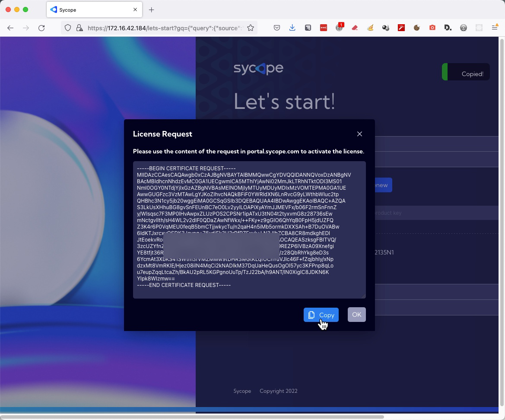The width and height of the screenshot is (505, 420).
Task: Open the Downloads panel
Action: (x=292, y=28)
